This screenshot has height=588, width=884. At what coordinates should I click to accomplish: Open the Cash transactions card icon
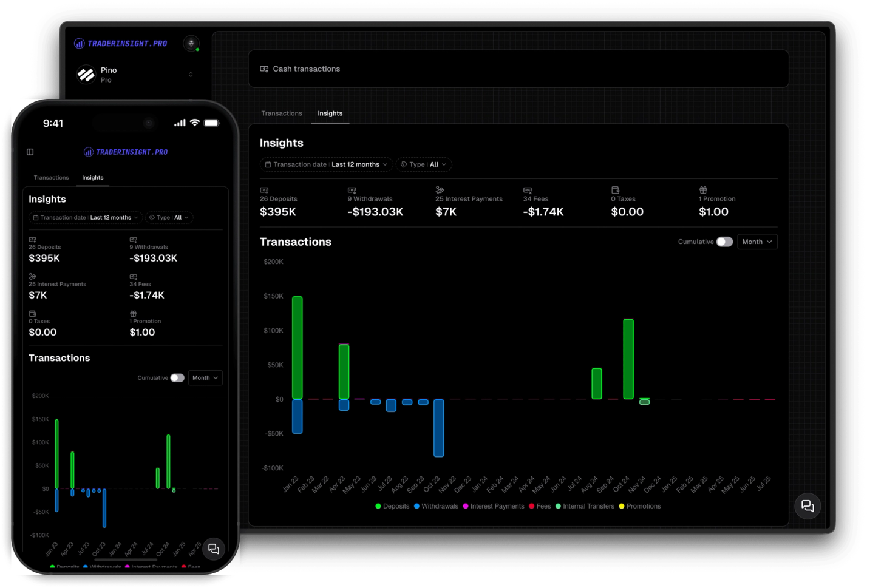263,69
